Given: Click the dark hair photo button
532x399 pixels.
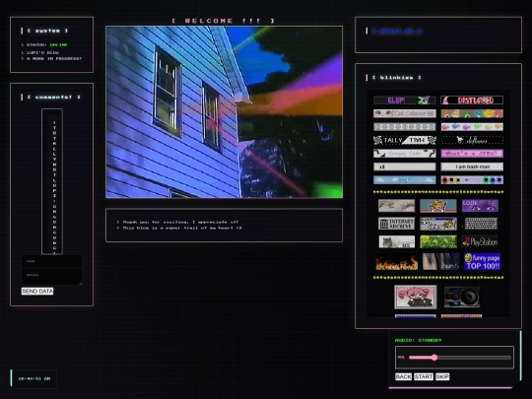Looking at the screenshot, I should click(x=440, y=262).
